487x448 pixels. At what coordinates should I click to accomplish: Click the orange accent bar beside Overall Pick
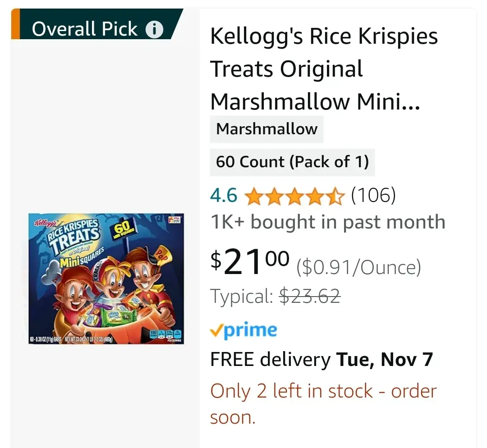point(15,24)
